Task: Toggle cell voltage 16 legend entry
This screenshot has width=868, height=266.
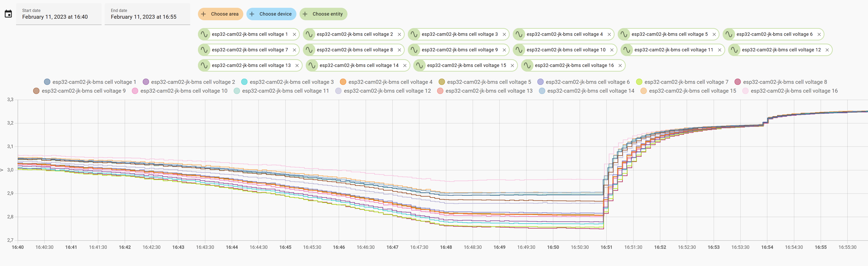Action: (790, 91)
